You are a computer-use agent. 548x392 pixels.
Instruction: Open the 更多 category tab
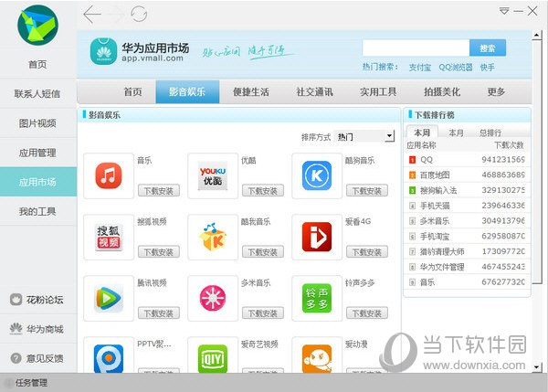coord(496,92)
